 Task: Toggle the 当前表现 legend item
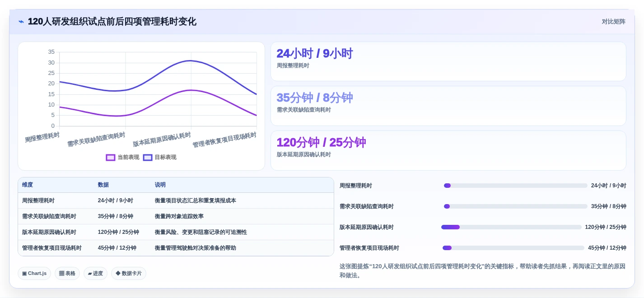click(x=122, y=158)
